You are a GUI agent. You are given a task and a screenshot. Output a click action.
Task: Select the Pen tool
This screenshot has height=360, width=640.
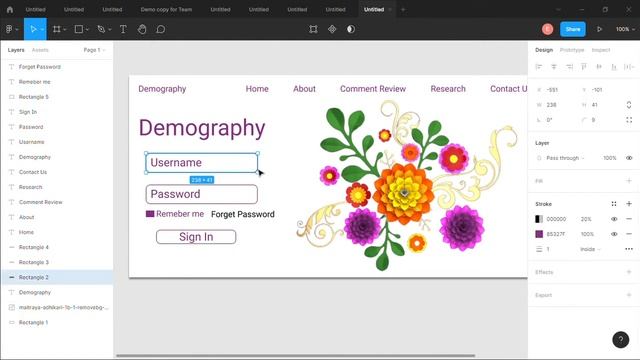(101, 29)
